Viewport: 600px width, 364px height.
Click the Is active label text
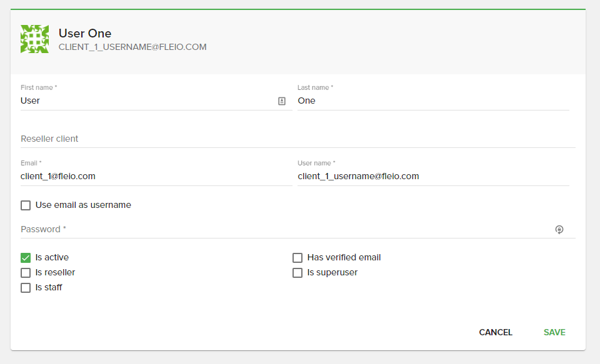[52, 257]
